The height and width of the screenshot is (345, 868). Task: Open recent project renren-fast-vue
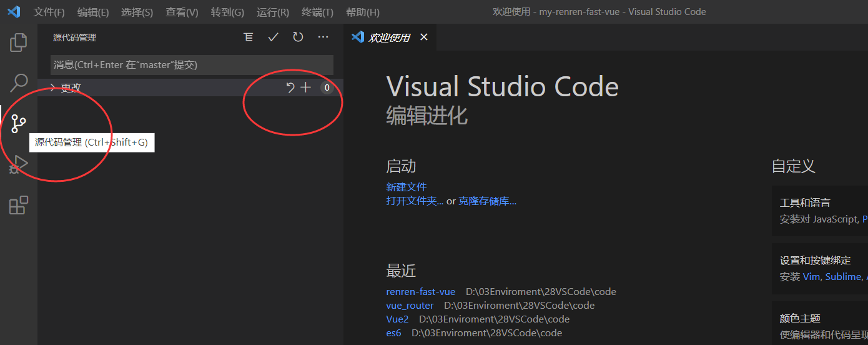(x=421, y=292)
